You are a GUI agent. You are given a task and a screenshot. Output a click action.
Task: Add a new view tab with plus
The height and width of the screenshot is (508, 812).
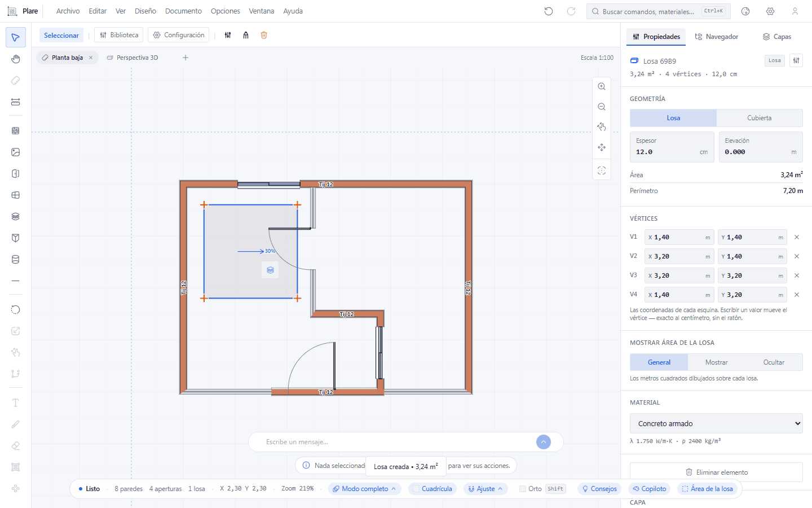point(186,58)
